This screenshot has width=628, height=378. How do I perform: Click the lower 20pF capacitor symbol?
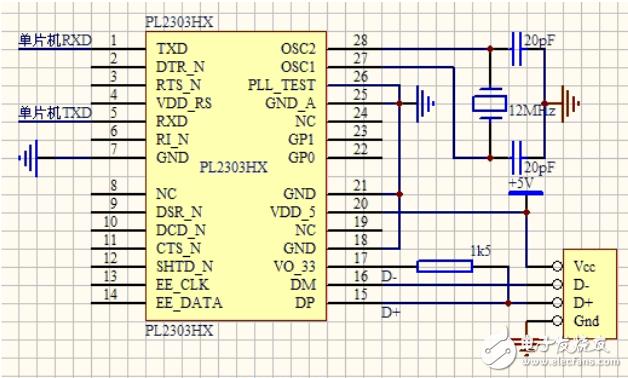click(517, 158)
